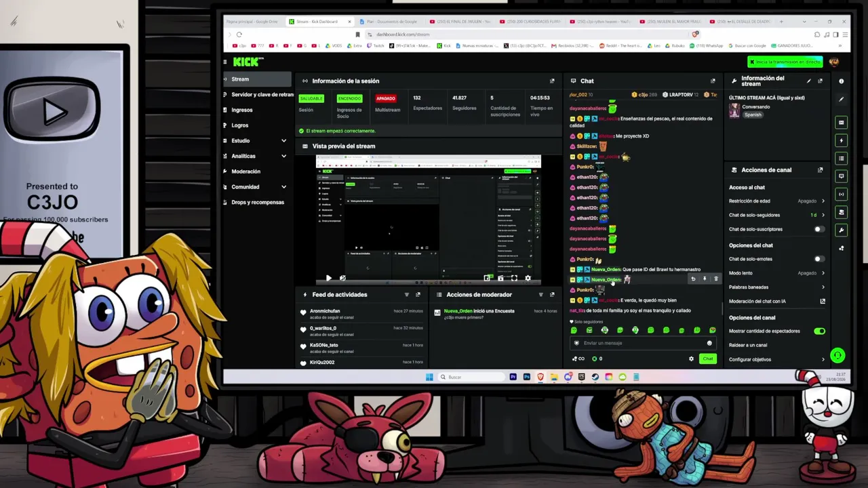This screenshot has height=488, width=868.
Task: Expand the Comunidad sidebar section
Action: (x=283, y=187)
